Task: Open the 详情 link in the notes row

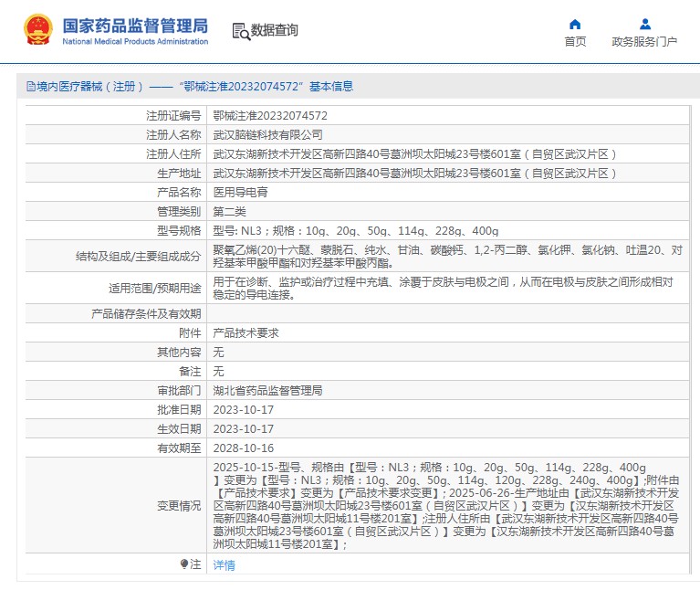Action: [x=224, y=565]
